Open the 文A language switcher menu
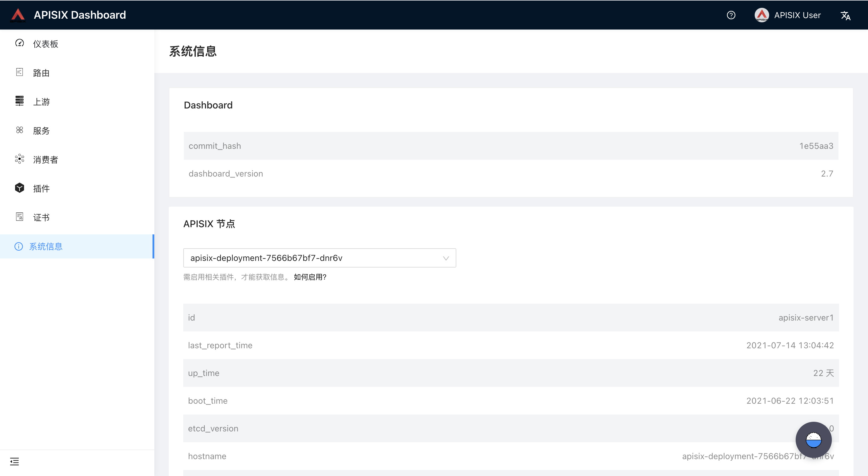Viewport: 868px width, 476px height. click(846, 15)
